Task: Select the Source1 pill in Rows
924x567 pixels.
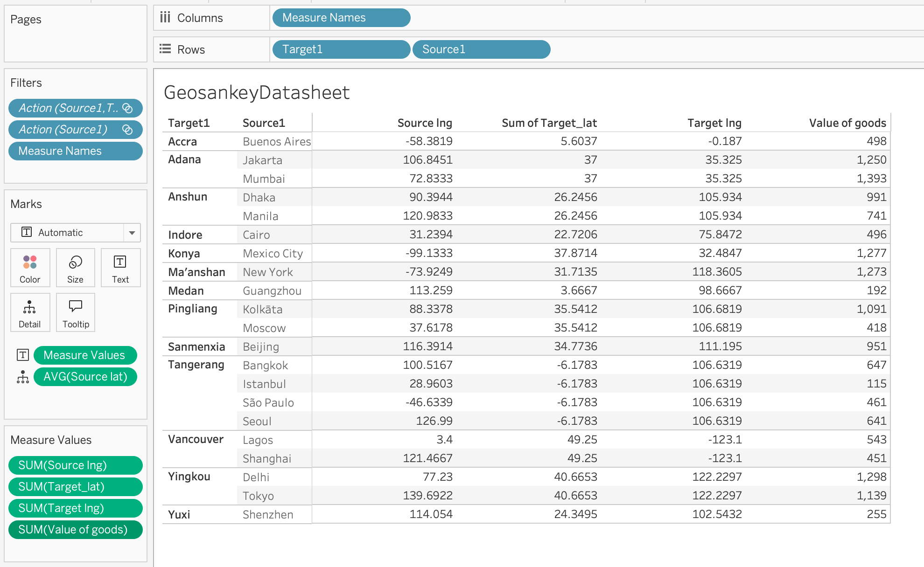Action: (481, 49)
